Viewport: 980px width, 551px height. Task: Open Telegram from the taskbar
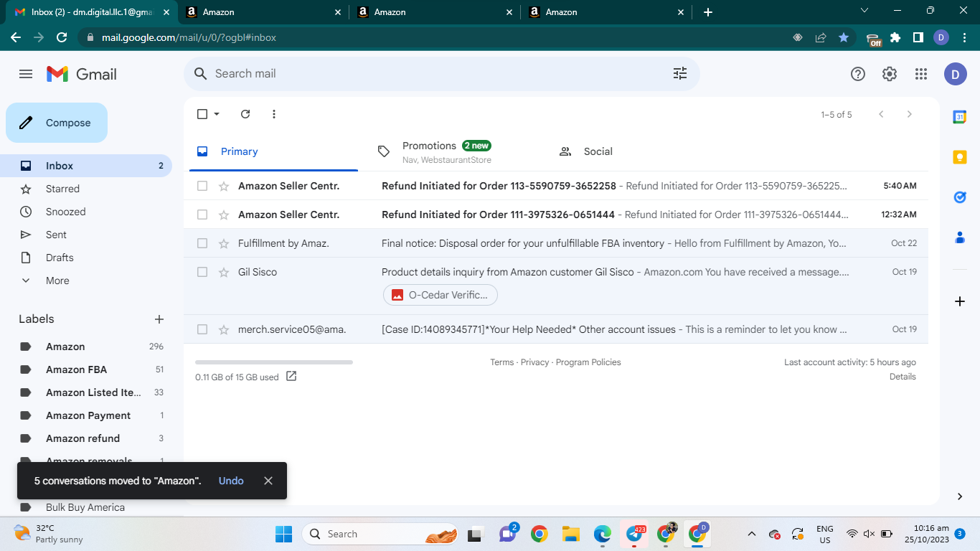click(634, 534)
